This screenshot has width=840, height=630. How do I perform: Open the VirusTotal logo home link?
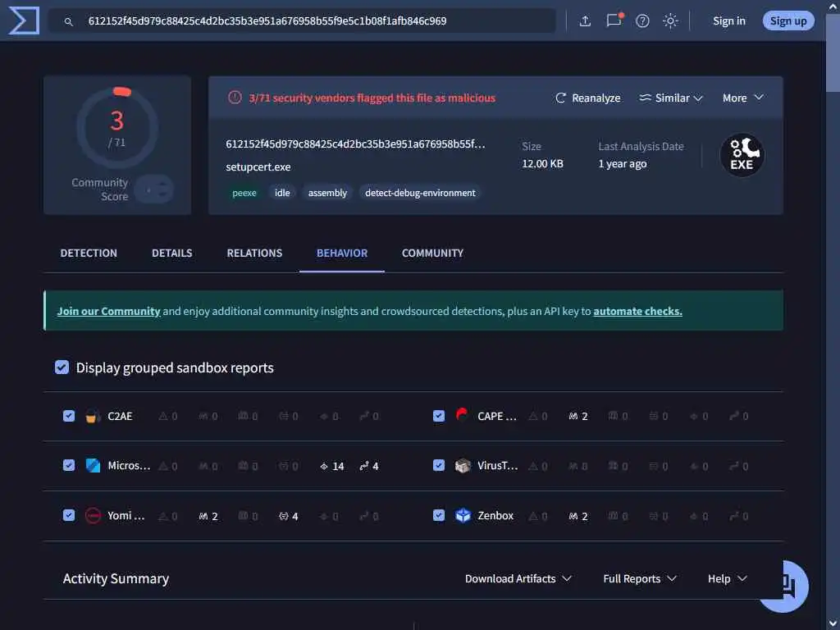[24, 21]
